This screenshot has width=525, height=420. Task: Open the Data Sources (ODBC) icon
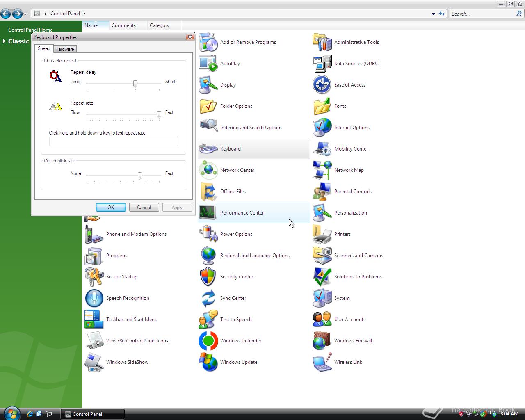tap(322, 64)
